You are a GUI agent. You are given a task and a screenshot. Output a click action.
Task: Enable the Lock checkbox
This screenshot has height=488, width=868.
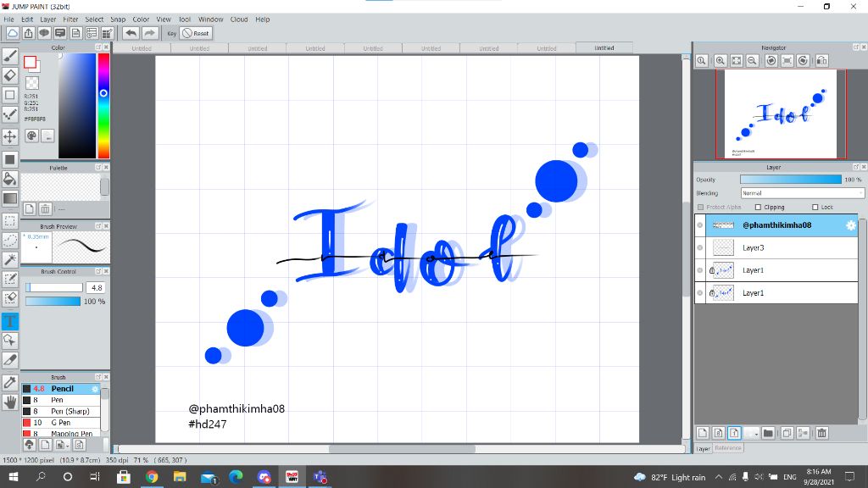(815, 207)
